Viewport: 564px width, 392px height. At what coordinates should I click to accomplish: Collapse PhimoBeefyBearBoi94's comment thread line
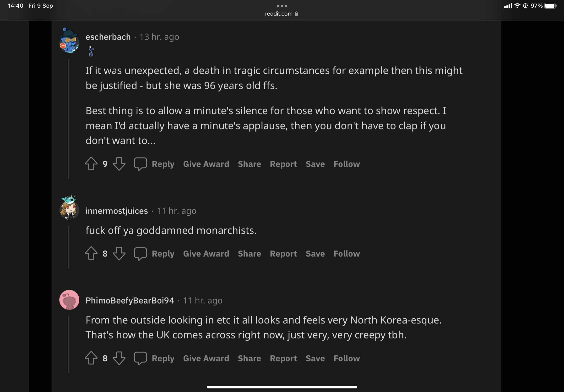[x=69, y=344]
